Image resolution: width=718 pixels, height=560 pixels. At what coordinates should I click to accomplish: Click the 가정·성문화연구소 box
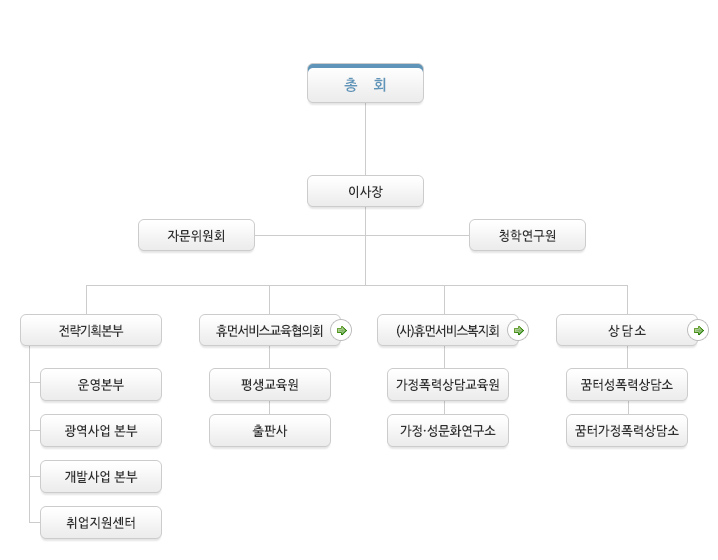pos(448,431)
